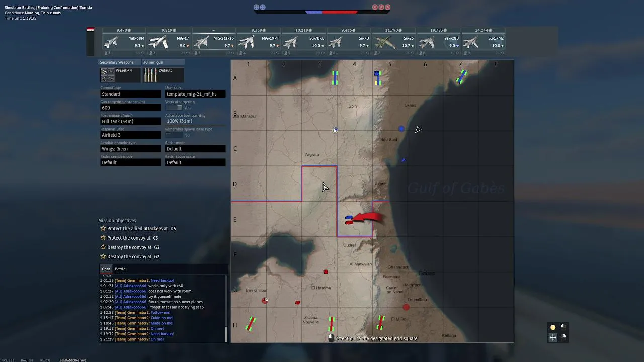The image size is (644, 362).
Task: Click the country flag icon beside aircraft slots
Action: click(90, 30)
